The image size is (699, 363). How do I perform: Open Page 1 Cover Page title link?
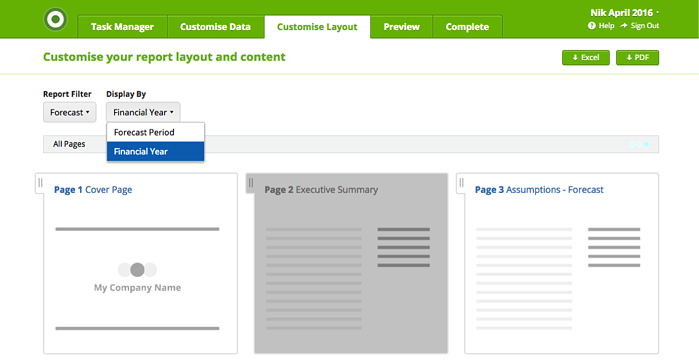click(x=93, y=190)
